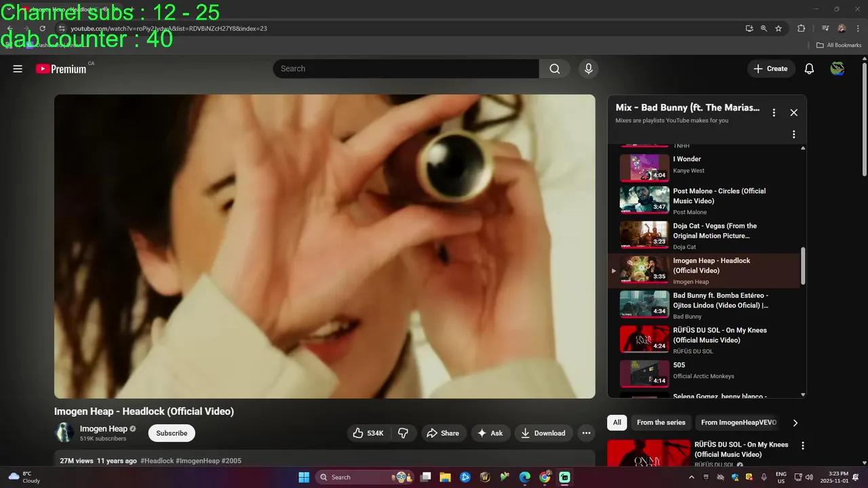Open options for On My Knees recommendation
Image resolution: width=868 pixels, height=488 pixels.
(x=803, y=446)
